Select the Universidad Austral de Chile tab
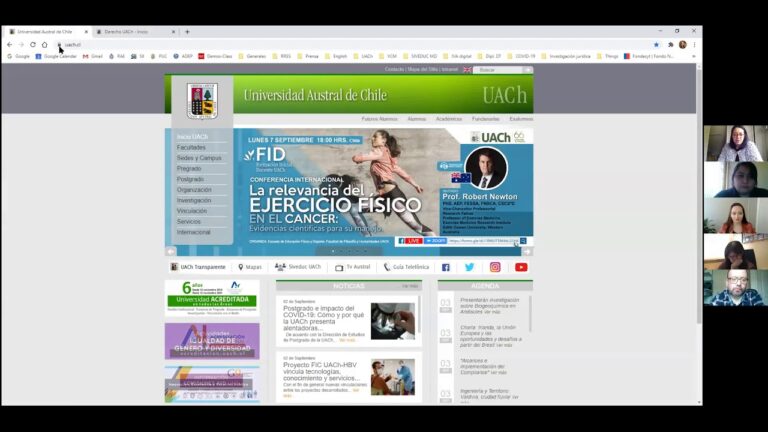This screenshot has width=768, height=432. tap(47, 32)
